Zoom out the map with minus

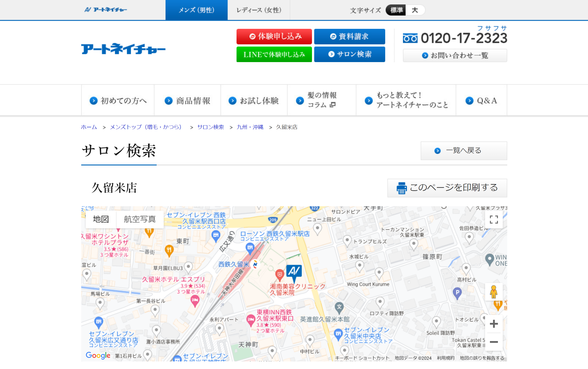click(x=494, y=342)
